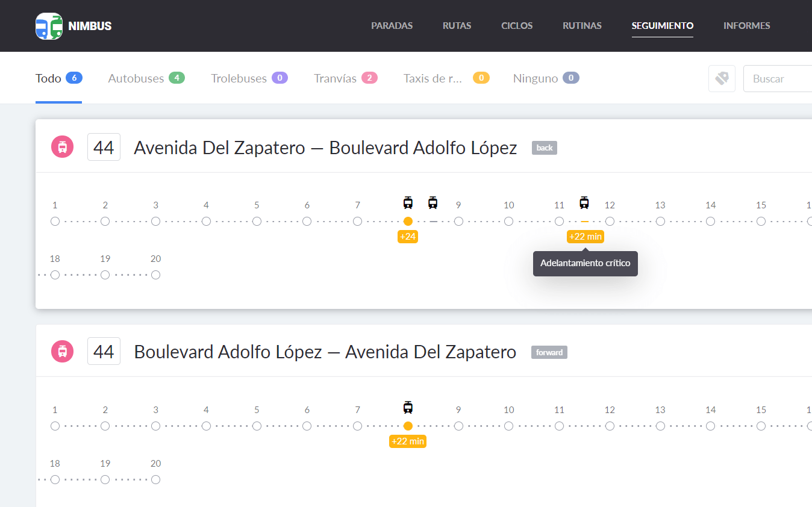This screenshot has height=507, width=812.
Task: Click the route number 44 box, back route
Action: coord(104,147)
